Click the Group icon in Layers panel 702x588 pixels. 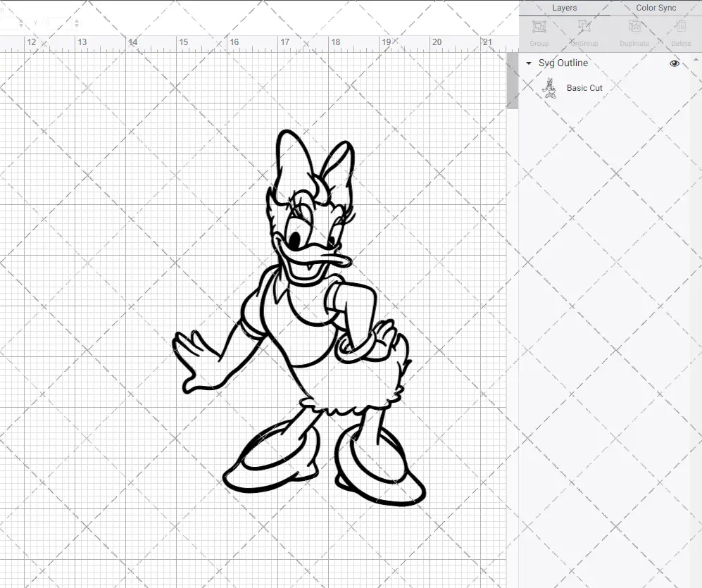[x=539, y=27]
